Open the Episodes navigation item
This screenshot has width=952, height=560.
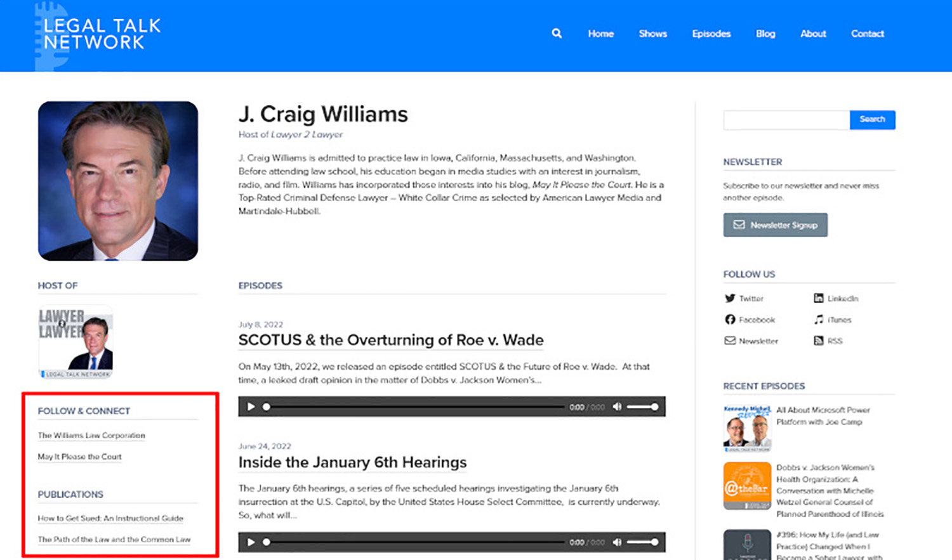711,34
